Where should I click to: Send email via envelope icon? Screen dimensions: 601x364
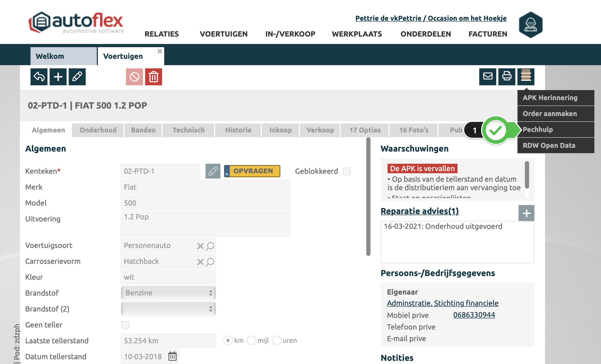click(x=487, y=77)
